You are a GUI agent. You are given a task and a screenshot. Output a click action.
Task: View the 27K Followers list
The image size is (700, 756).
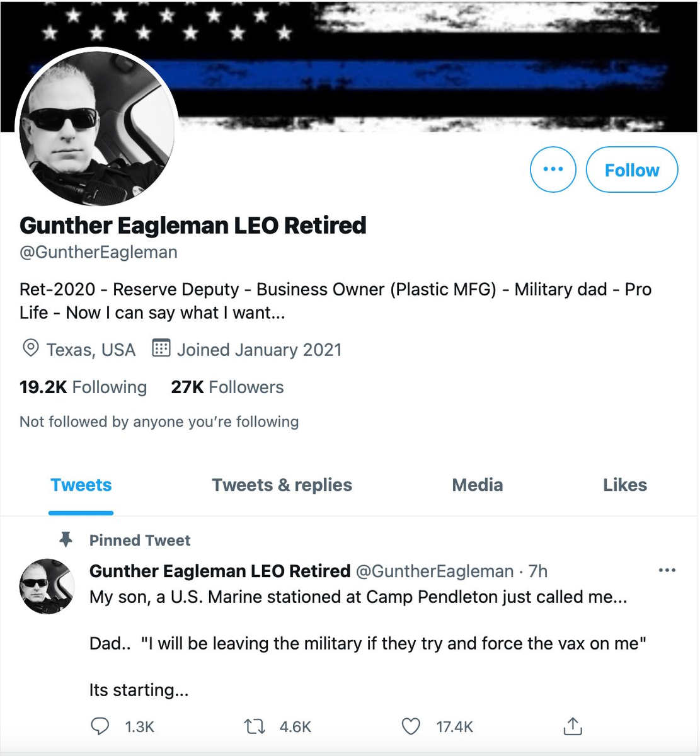coord(227,387)
